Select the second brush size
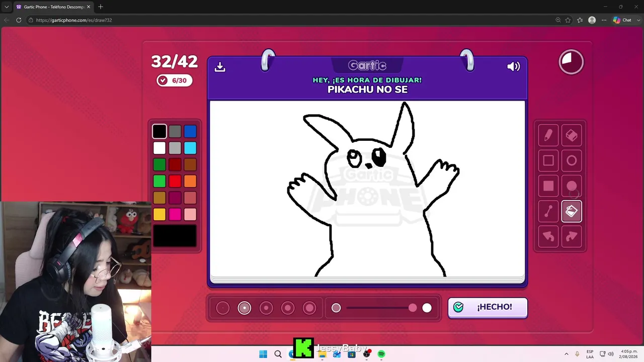 [245, 308]
